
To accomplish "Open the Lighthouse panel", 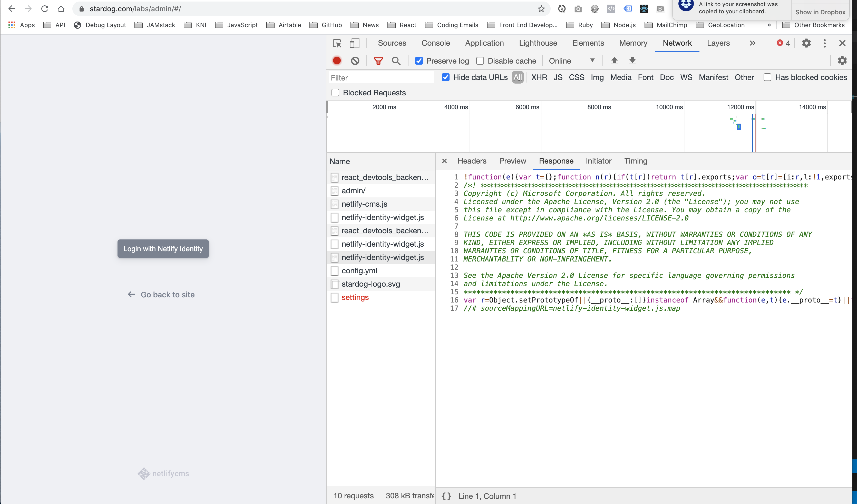I will (538, 43).
